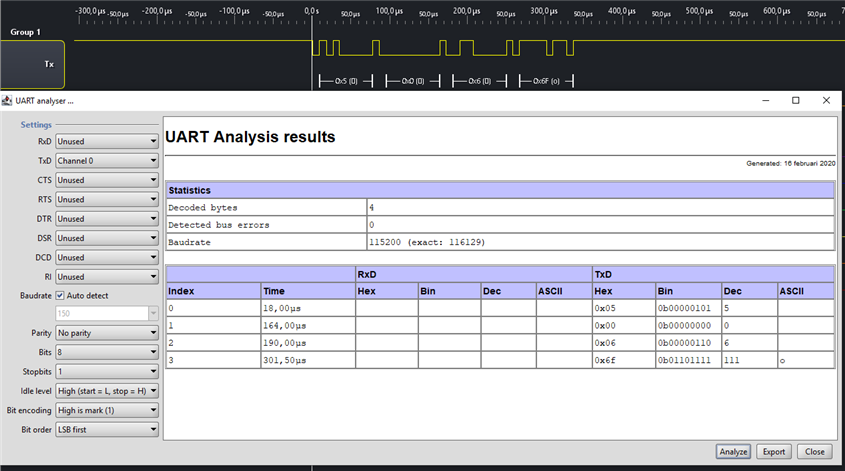The image size is (845, 471).
Task: Click the UART analyser window title icon
Action: (8, 101)
